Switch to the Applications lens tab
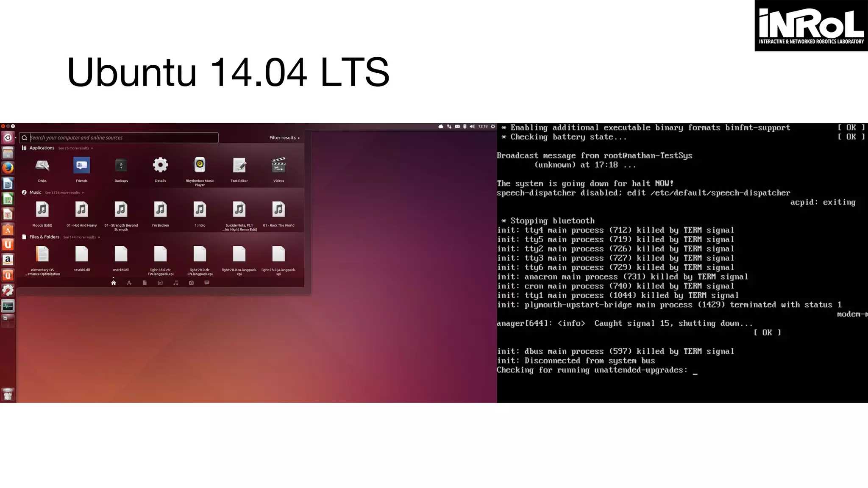The height and width of the screenshot is (488, 868). (x=129, y=283)
